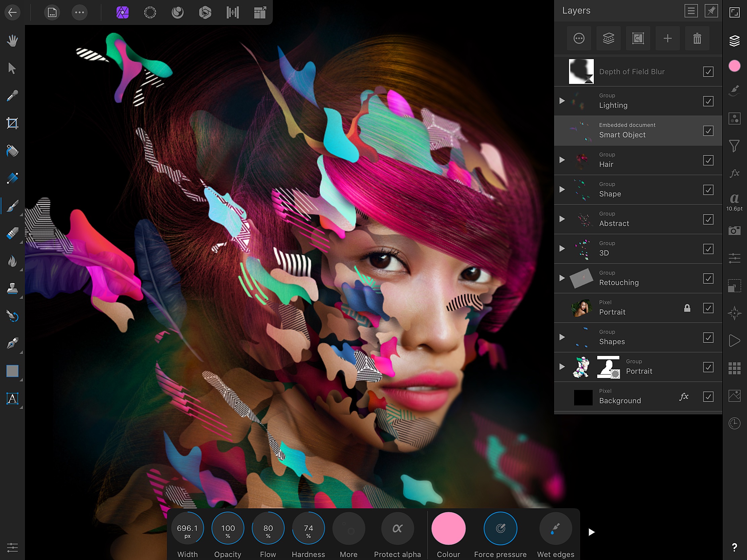Switch to the Liquify persona

coord(178,13)
